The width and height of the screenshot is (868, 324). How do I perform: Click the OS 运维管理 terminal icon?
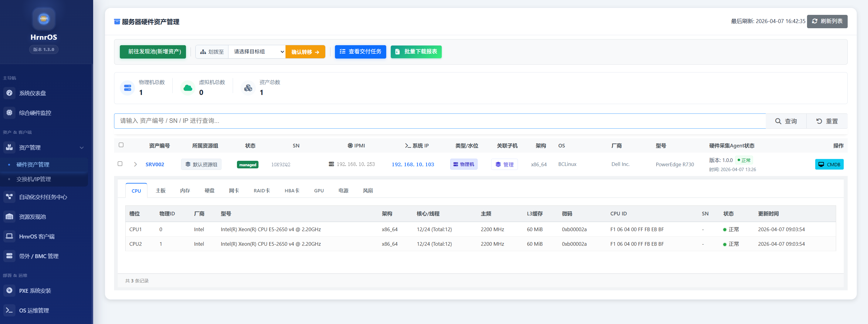[x=9, y=310]
